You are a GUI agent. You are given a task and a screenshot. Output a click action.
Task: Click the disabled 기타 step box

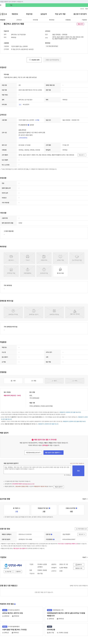pos(75,381)
